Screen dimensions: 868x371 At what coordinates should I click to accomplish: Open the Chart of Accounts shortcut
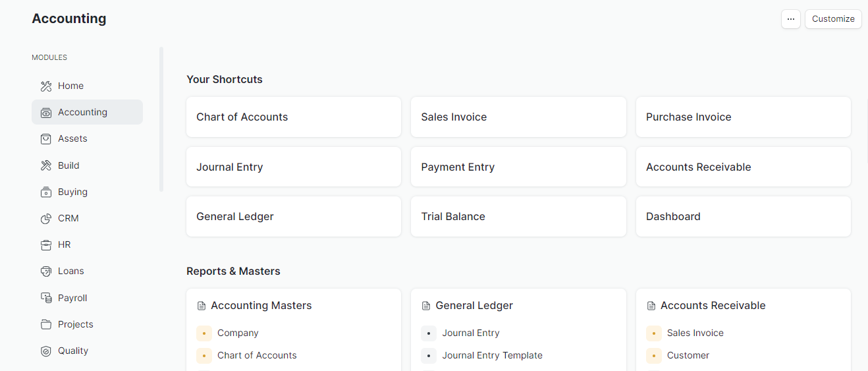[294, 117]
